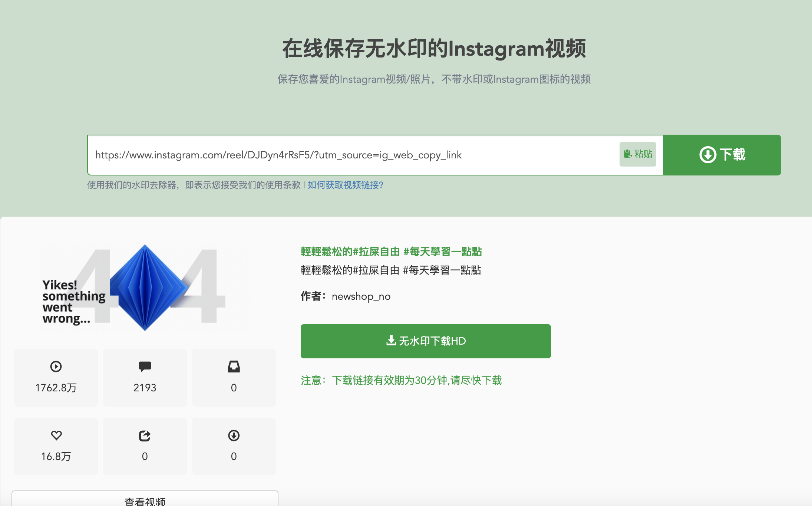Click the green video title link
Image resolution: width=812 pixels, height=506 pixels.
pyautogui.click(x=391, y=252)
